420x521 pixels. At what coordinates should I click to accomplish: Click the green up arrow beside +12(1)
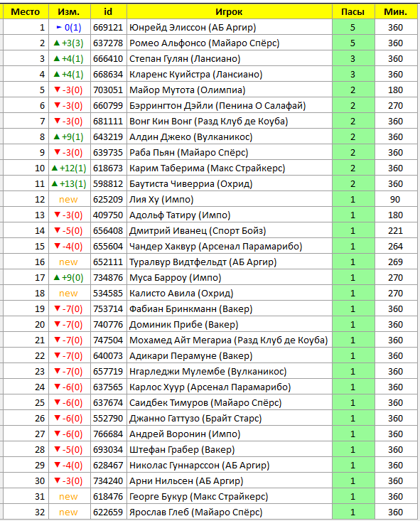55,168
